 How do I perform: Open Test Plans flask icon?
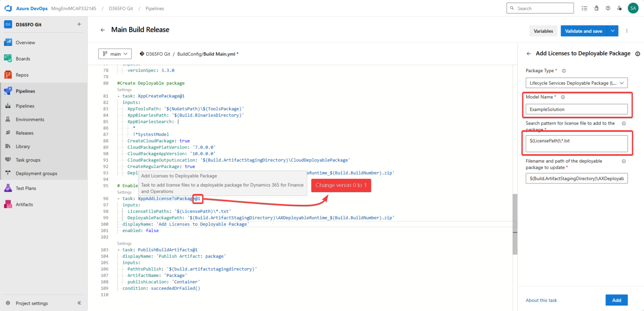click(8, 188)
